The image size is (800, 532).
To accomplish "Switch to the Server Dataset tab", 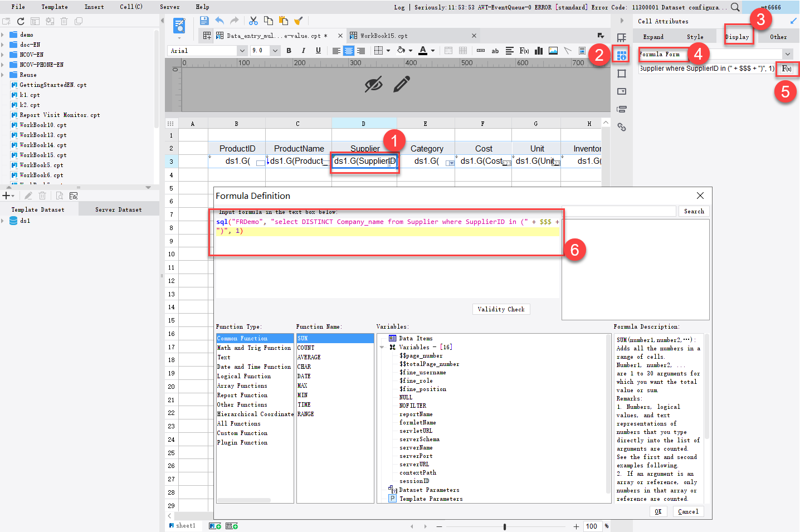I will point(118,209).
